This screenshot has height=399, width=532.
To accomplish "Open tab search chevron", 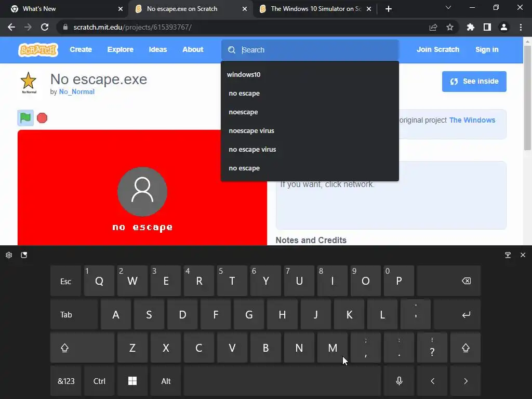I will [x=448, y=7].
